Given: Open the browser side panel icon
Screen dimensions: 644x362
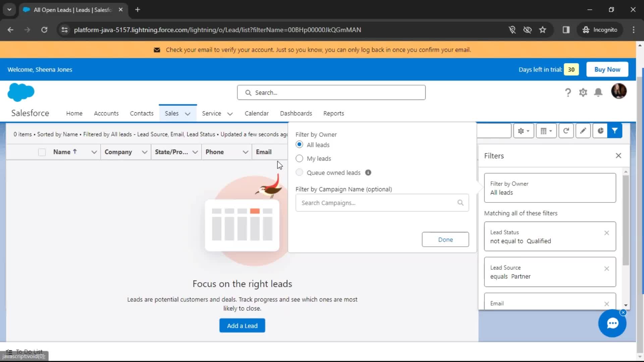Looking at the screenshot, I should point(566,30).
